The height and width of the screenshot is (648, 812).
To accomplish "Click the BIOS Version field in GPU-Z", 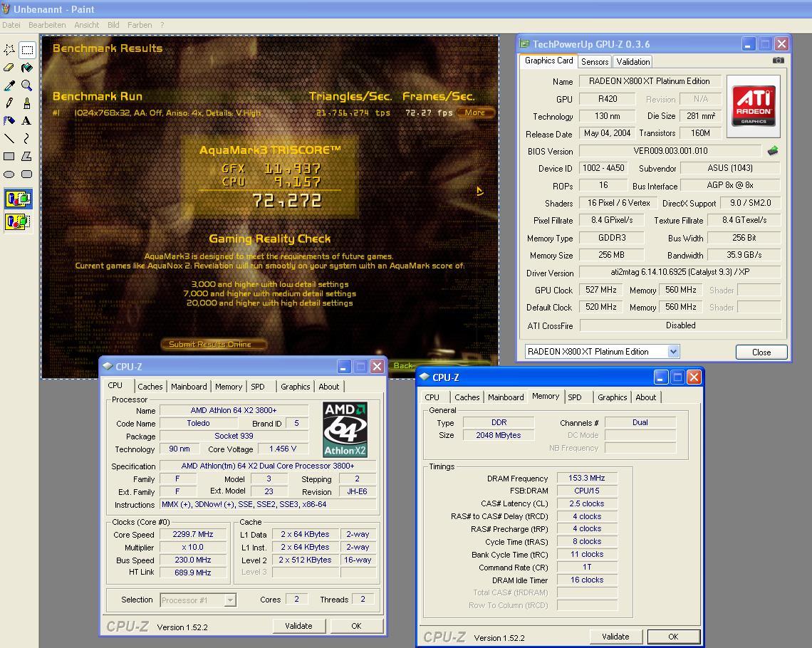I will point(670,151).
